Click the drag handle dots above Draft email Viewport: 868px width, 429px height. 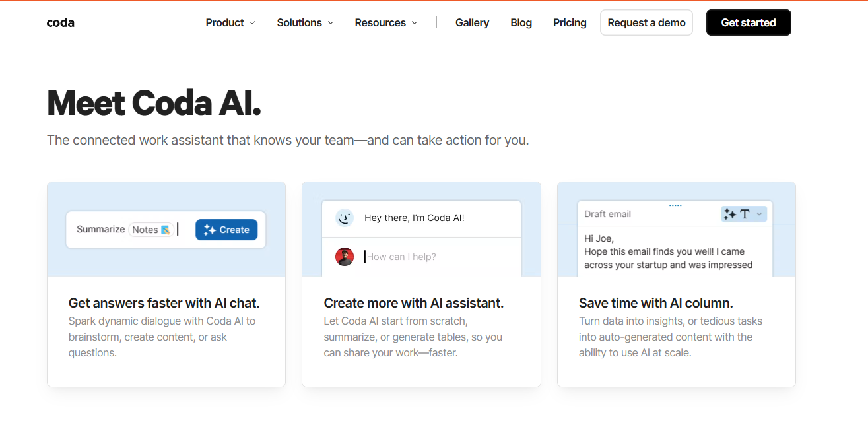[x=675, y=205]
